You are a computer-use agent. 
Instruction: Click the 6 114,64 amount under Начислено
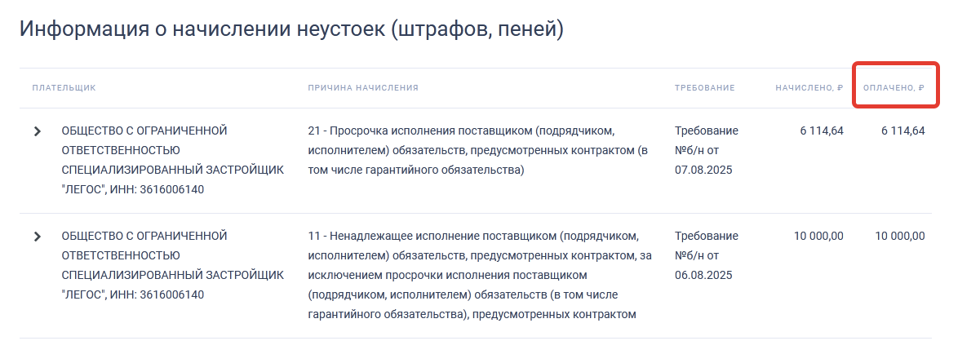coord(822,131)
